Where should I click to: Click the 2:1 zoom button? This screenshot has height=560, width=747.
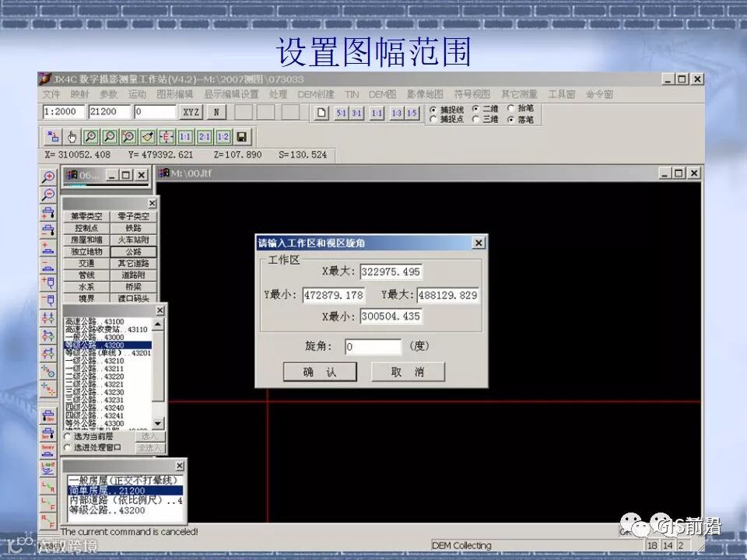pos(204,137)
